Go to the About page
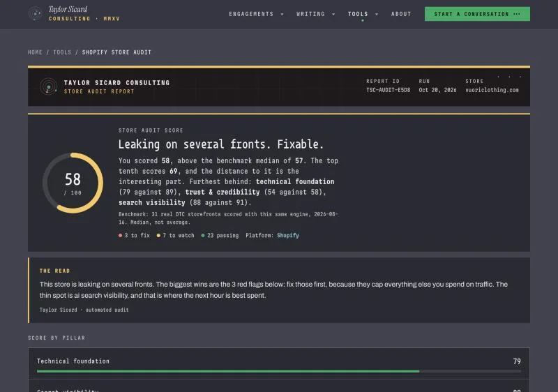Image resolution: width=558 pixels, height=392 pixels. pos(401,14)
